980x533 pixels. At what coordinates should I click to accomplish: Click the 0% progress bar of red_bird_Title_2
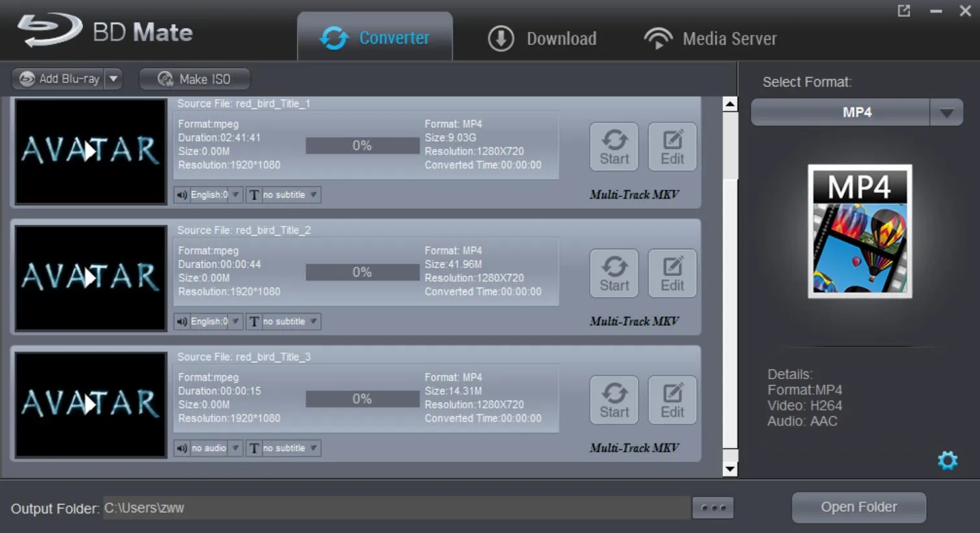362,271
